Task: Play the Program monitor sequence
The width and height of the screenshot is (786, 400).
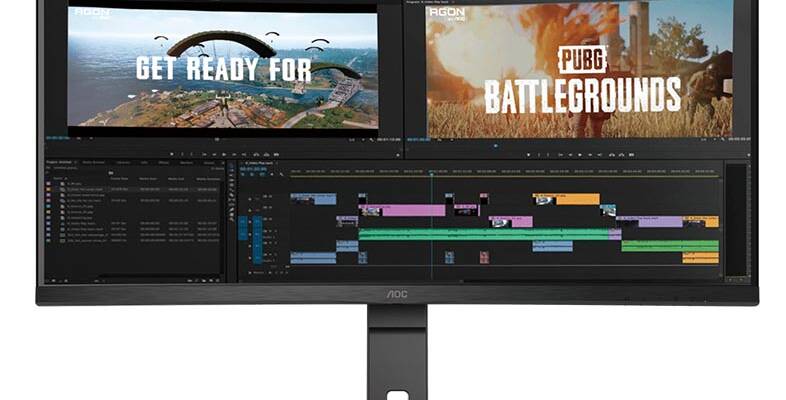Action: (x=580, y=155)
